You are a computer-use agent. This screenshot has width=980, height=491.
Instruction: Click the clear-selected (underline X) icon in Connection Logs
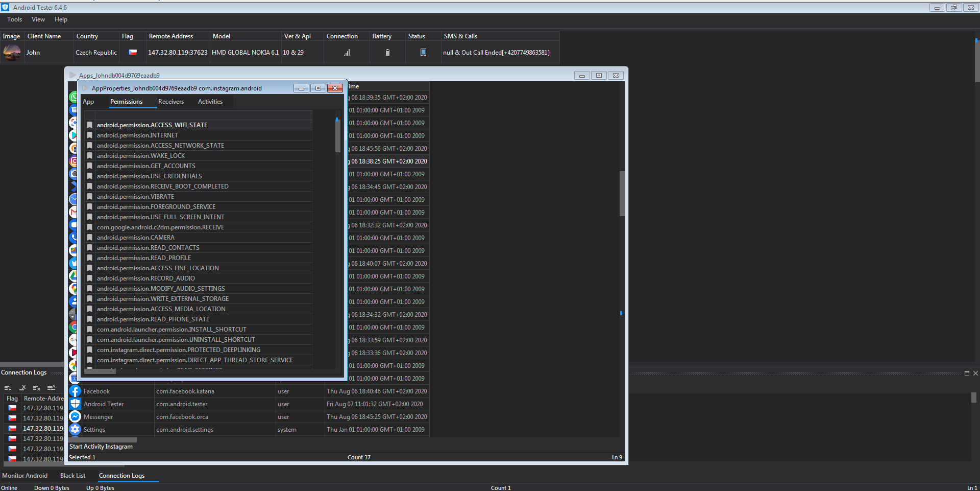click(22, 388)
